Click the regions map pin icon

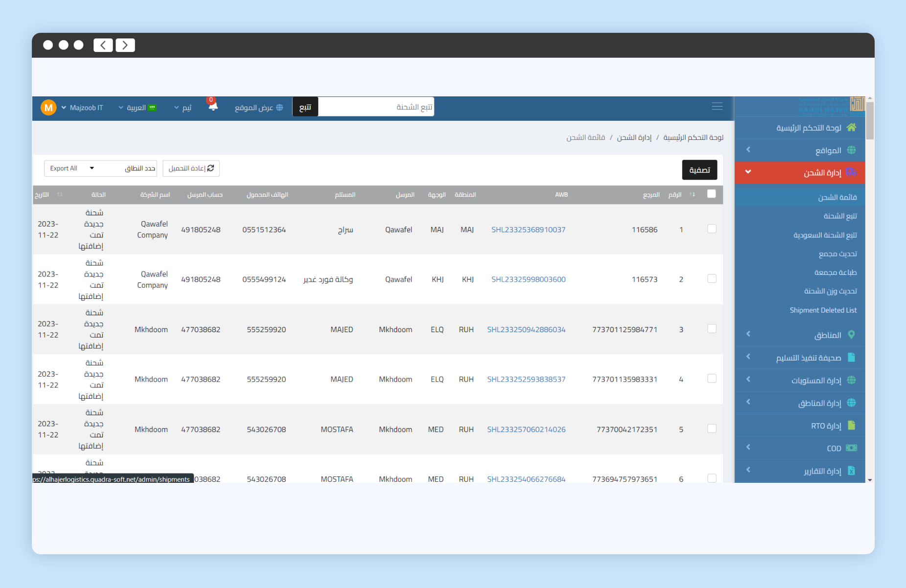coord(851,335)
